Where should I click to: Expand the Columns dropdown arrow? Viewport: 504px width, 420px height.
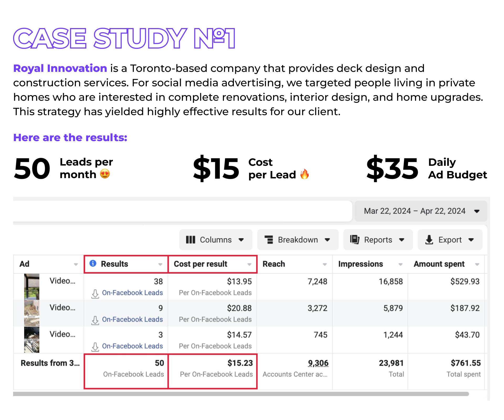[241, 240]
